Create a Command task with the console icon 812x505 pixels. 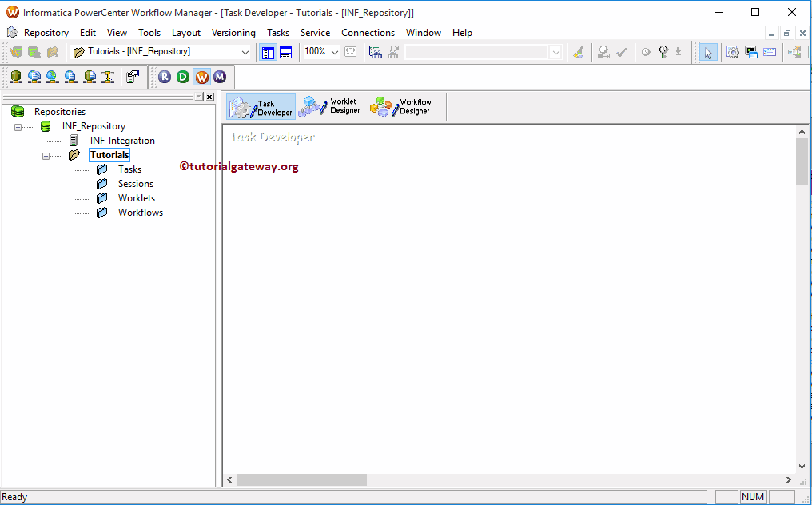(751, 52)
